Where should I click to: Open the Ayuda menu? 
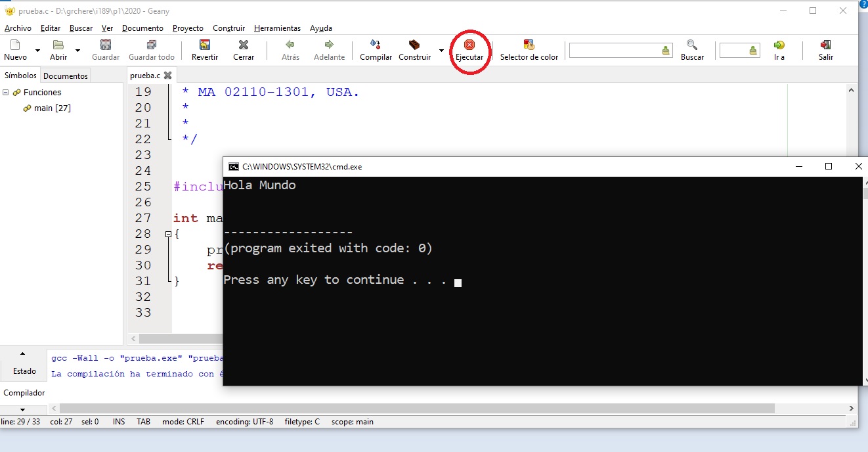pyautogui.click(x=321, y=28)
